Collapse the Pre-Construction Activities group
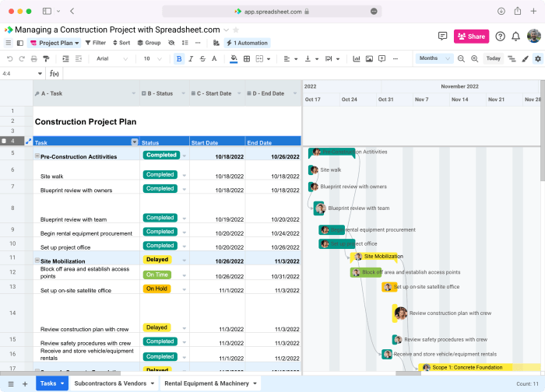545x392 pixels. coord(37,156)
